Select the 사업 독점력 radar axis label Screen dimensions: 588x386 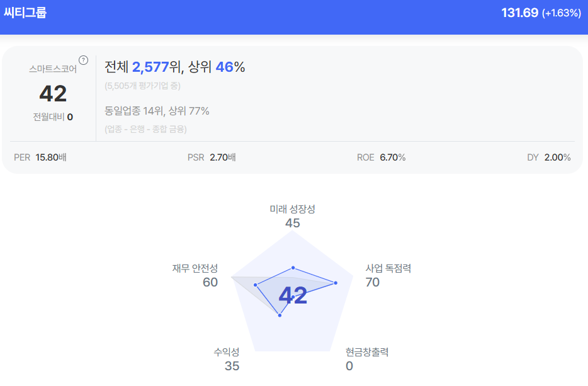coord(388,268)
